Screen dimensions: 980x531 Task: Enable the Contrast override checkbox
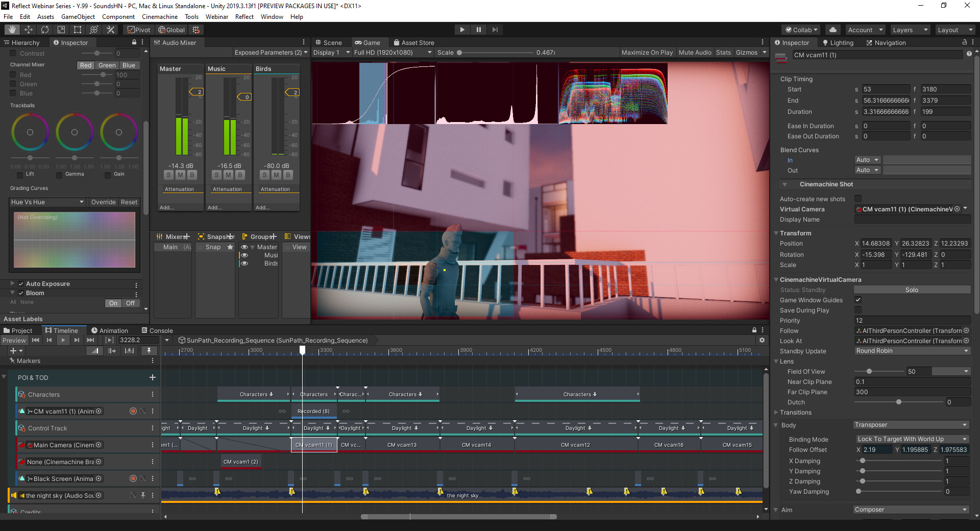[x=13, y=53]
